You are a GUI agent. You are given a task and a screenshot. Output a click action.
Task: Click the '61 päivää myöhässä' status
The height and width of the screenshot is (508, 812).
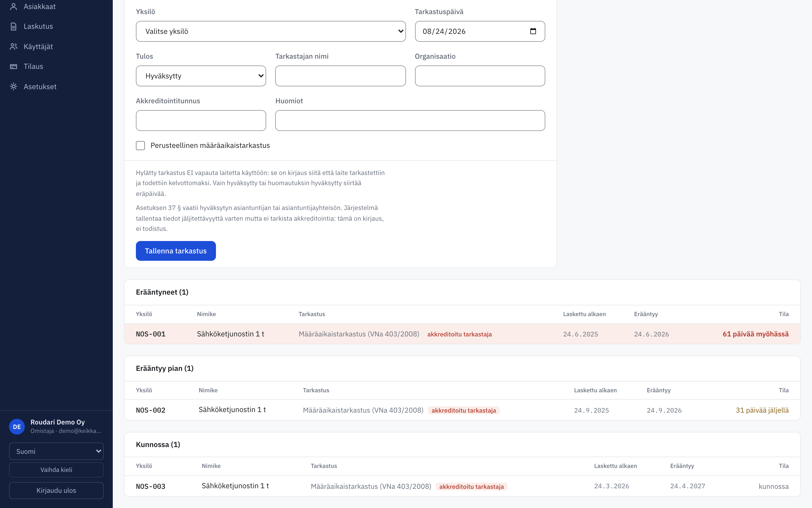pyautogui.click(x=756, y=334)
